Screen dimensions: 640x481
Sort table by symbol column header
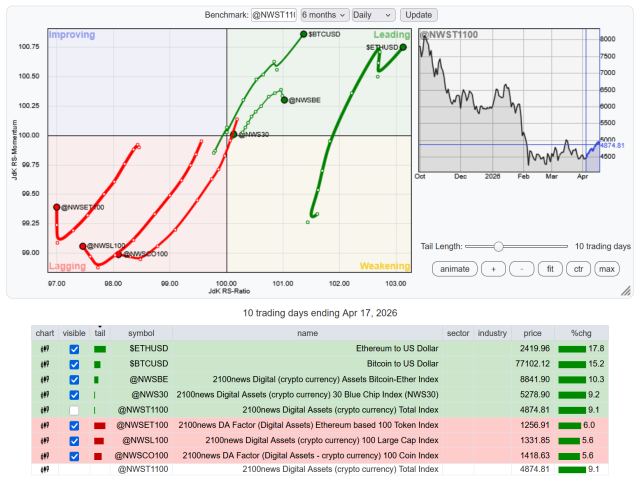point(142,332)
